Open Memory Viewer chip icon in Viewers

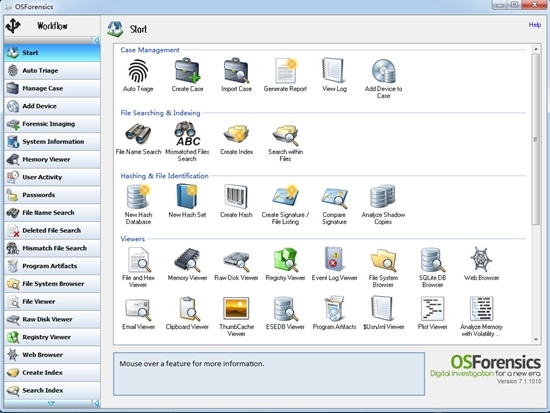187,260
